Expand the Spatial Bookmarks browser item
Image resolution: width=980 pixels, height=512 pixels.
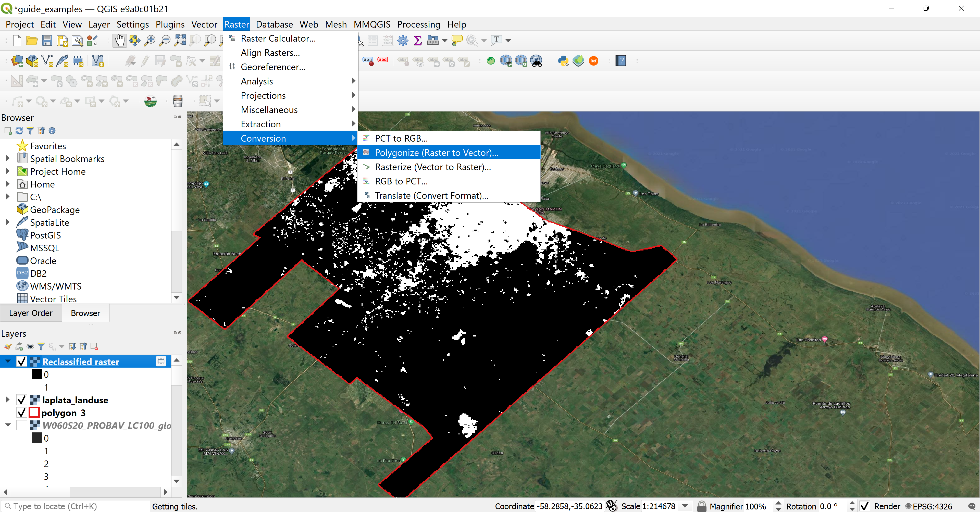(8, 159)
